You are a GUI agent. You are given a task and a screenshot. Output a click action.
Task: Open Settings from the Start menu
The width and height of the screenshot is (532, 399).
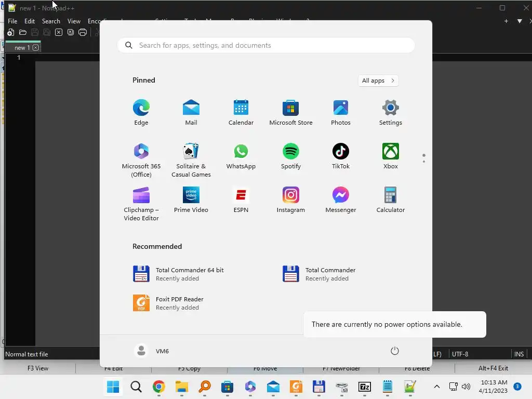pos(391,112)
